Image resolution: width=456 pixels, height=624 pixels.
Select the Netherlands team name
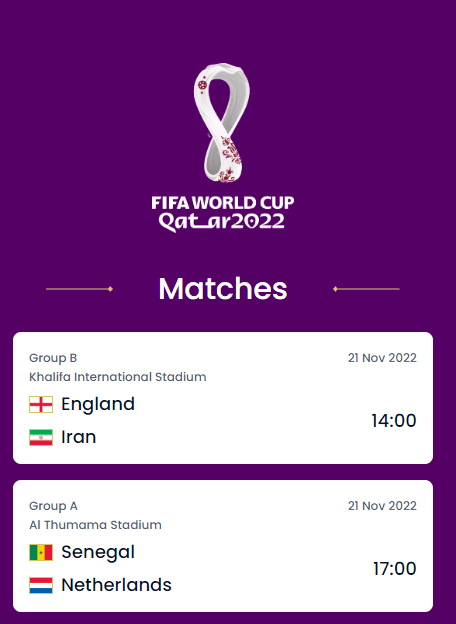116,585
